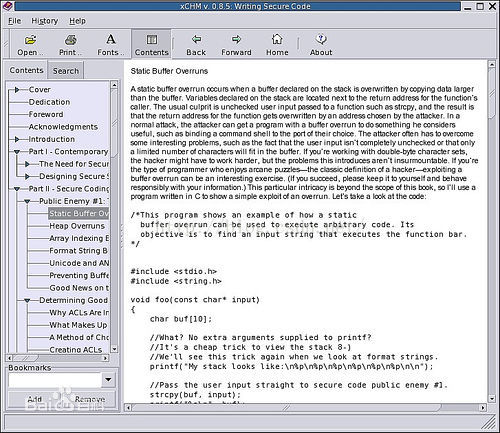Toggle the Contents panel toolbar button
500x433 pixels.
pyautogui.click(x=152, y=44)
